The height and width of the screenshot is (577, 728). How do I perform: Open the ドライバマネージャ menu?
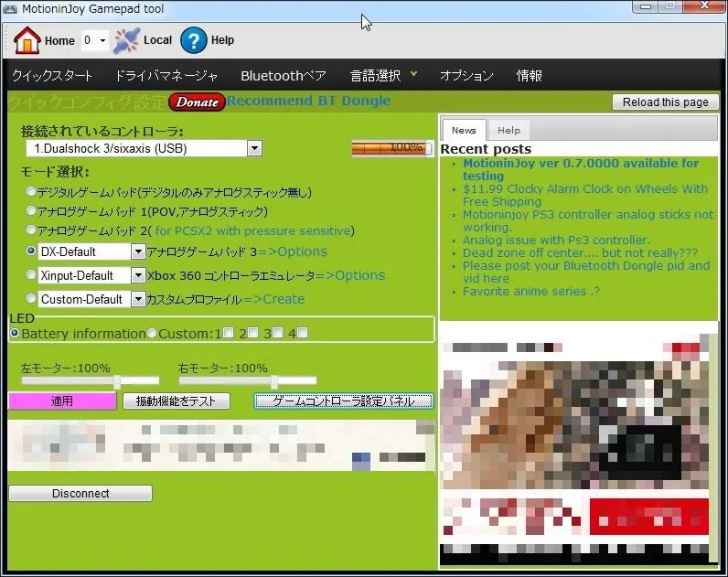tap(166, 76)
